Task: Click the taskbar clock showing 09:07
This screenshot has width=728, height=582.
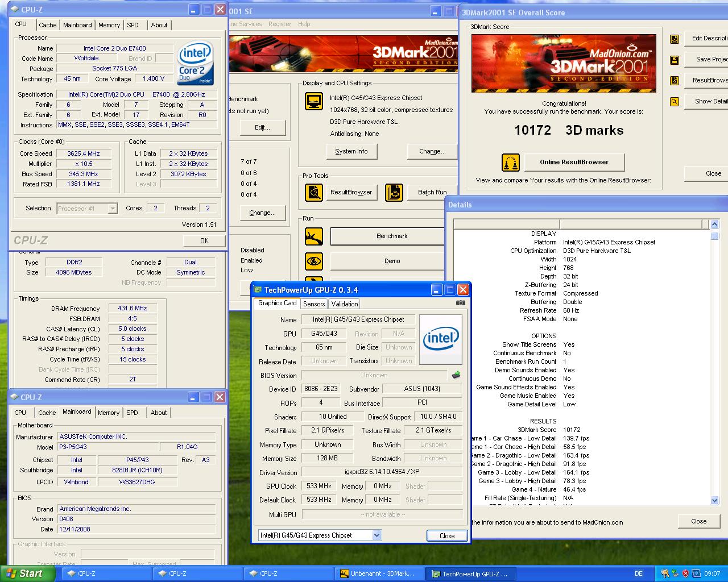Action: pos(712,574)
